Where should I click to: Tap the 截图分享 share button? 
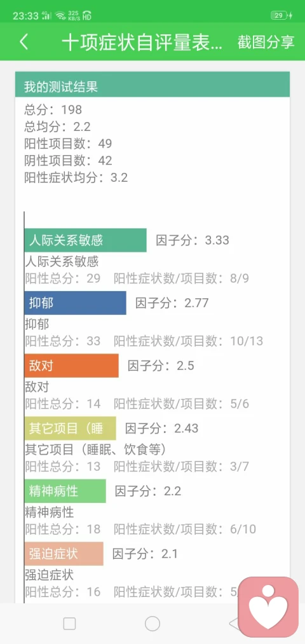click(x=266, y=42)
